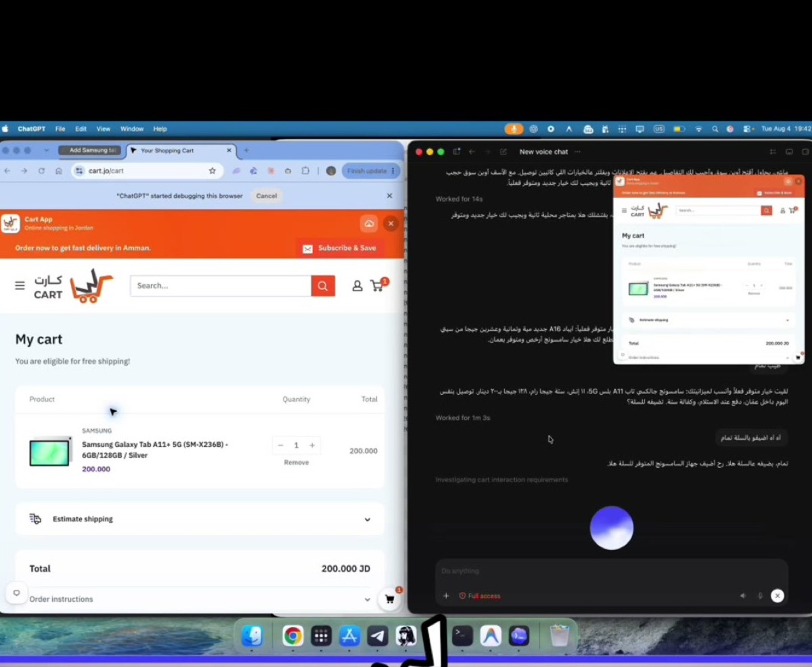Image resolution: width=812 pixels, height=667 pixels.
Task: Open the Chrome profile avatar
Action: [331, 171]
